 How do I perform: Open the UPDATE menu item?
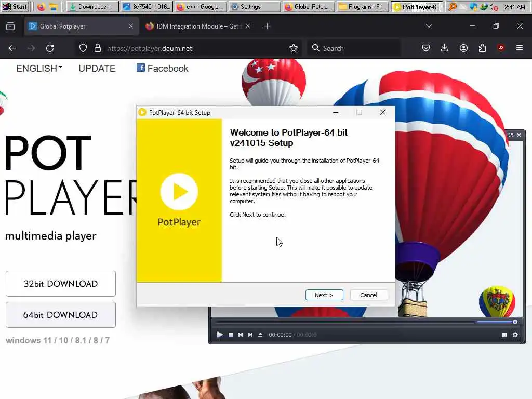click(97, 68)
